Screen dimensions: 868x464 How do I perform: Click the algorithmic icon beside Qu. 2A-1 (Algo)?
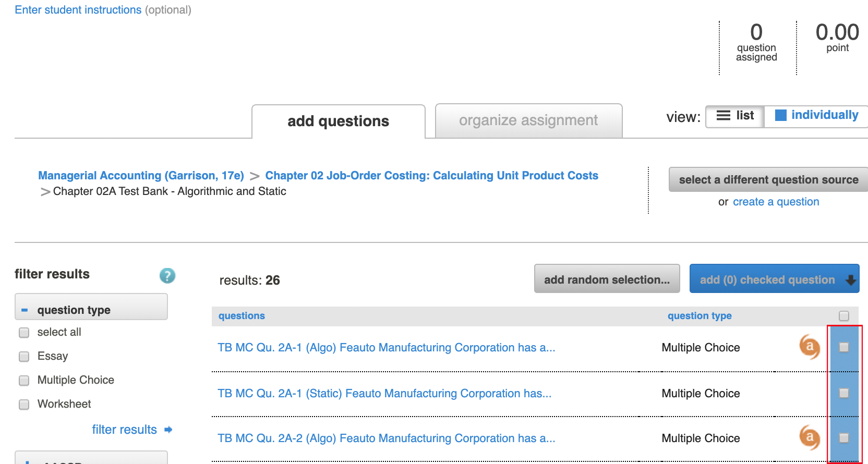coord(810,347)
